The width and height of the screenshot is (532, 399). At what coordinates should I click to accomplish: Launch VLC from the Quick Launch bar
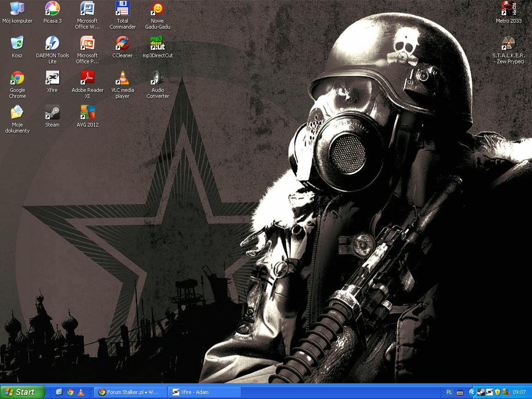[81, 392]
